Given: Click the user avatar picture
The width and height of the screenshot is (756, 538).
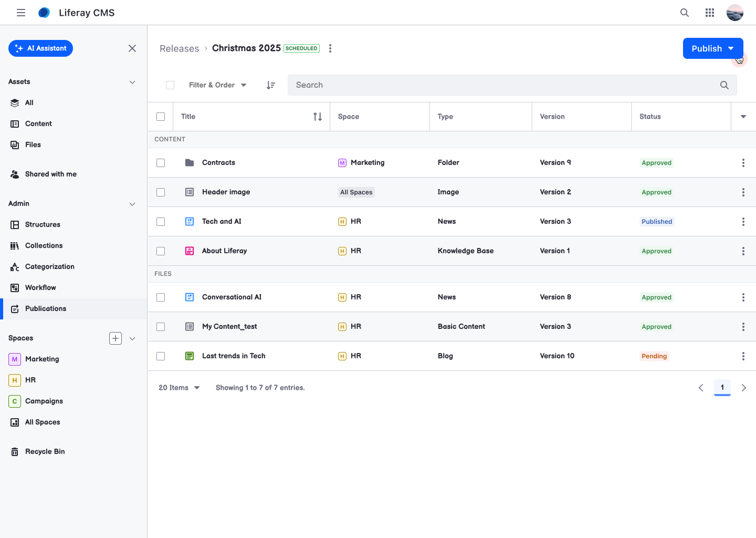Looking at the screenshot, I should click(x=734, y=13).
